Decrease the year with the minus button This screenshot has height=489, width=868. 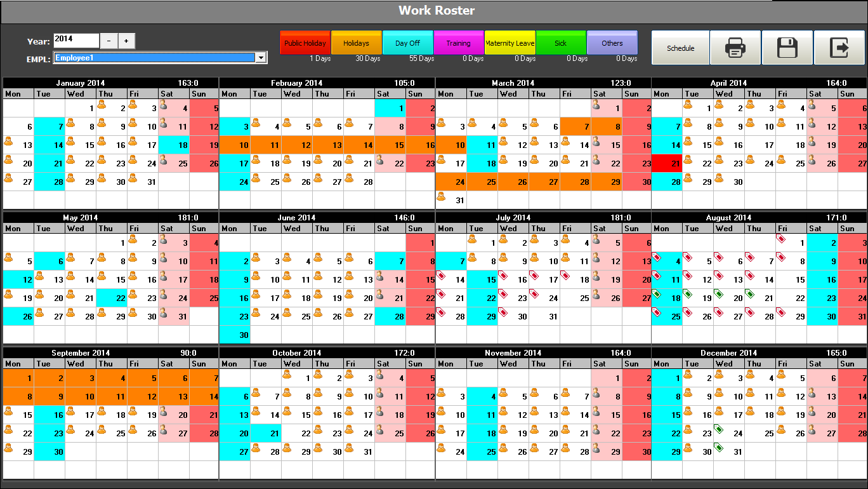tap(109, 41)
